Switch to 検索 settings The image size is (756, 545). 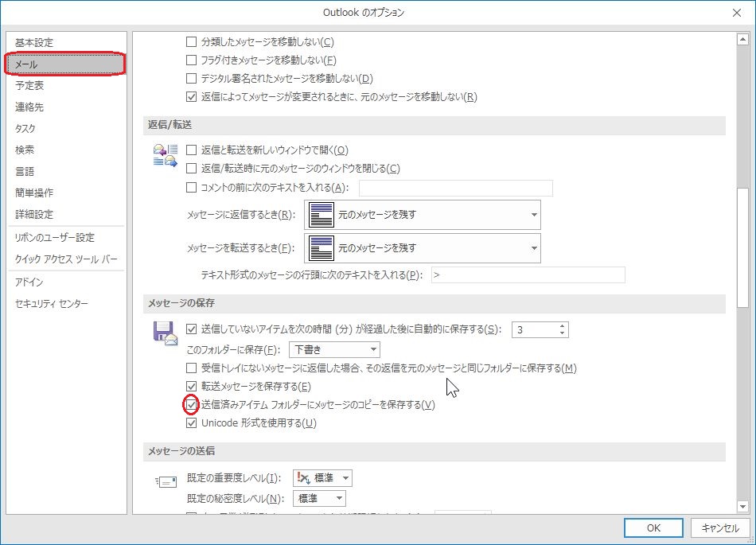[65, 150]
